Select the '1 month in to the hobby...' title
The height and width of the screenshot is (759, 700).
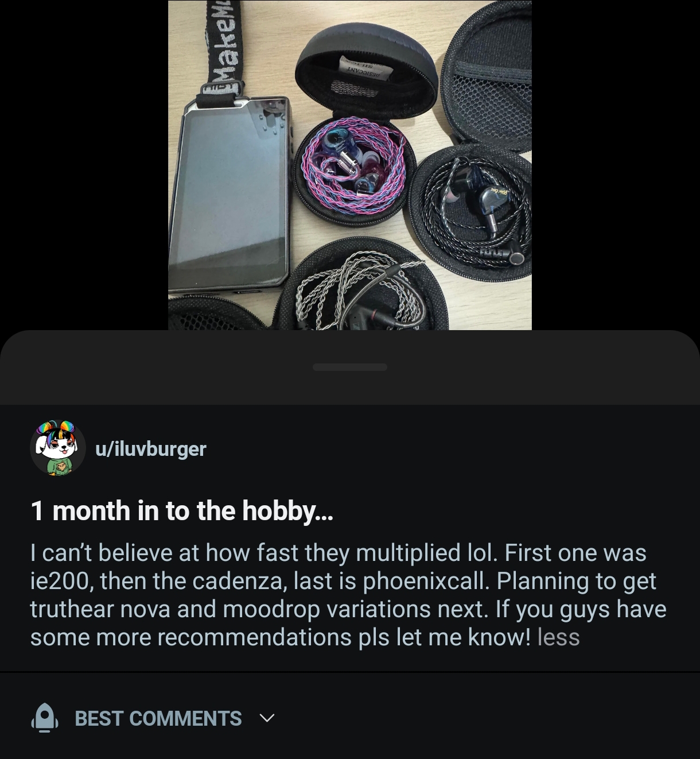click(181, 510)
